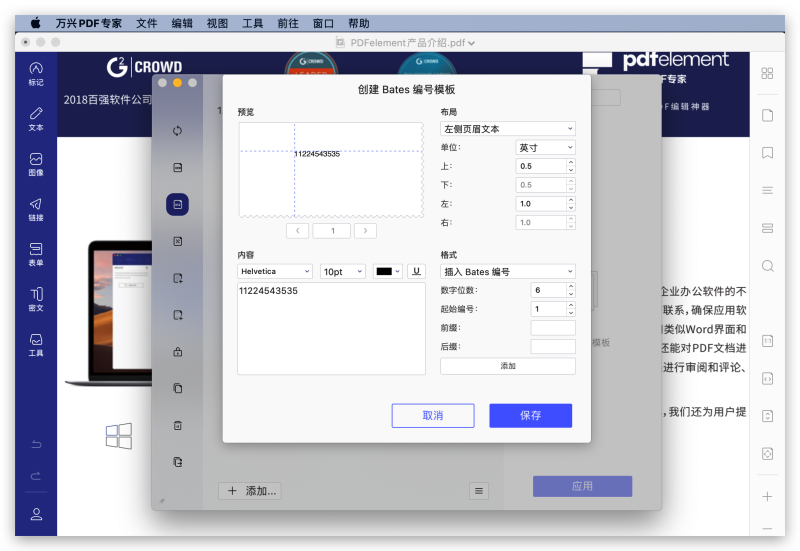Screen dimensions: 800x551
Task: Open the black text color swatch
Action: [387, 271]
